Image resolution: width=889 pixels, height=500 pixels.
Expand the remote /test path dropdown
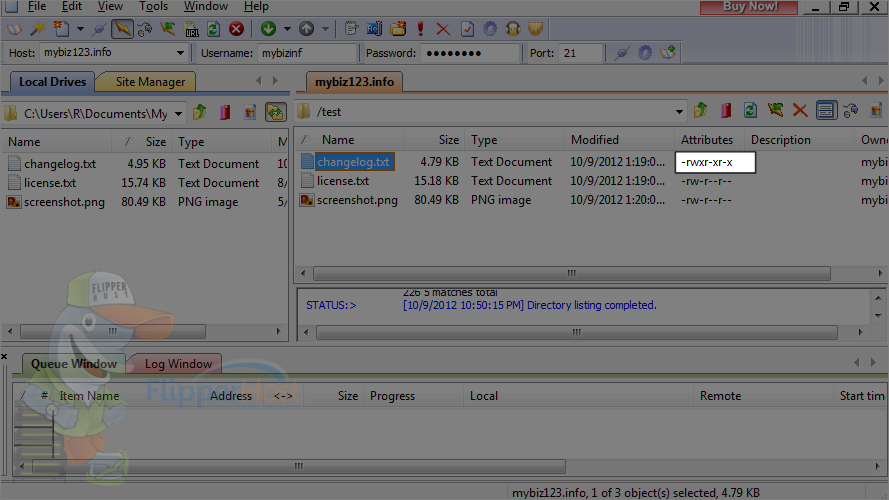(x=679, y=112)
